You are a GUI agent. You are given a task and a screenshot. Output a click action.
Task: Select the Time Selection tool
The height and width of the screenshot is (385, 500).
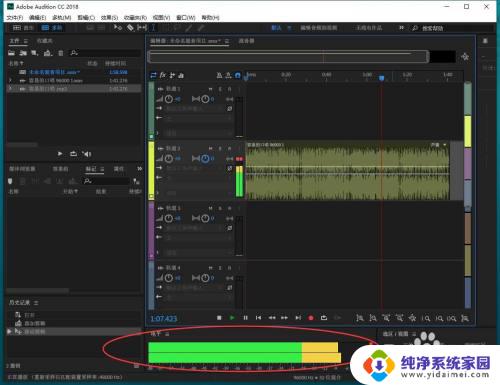click(x=154, y=28)
